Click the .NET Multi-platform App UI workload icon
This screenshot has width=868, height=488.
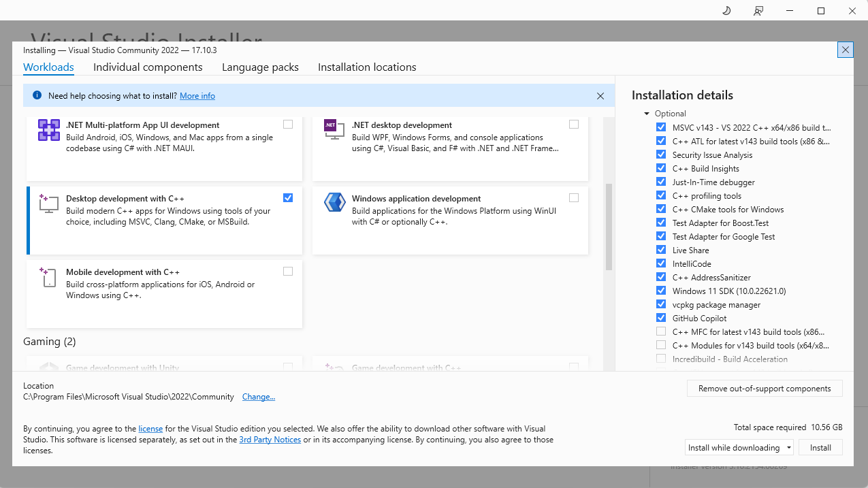49,130
